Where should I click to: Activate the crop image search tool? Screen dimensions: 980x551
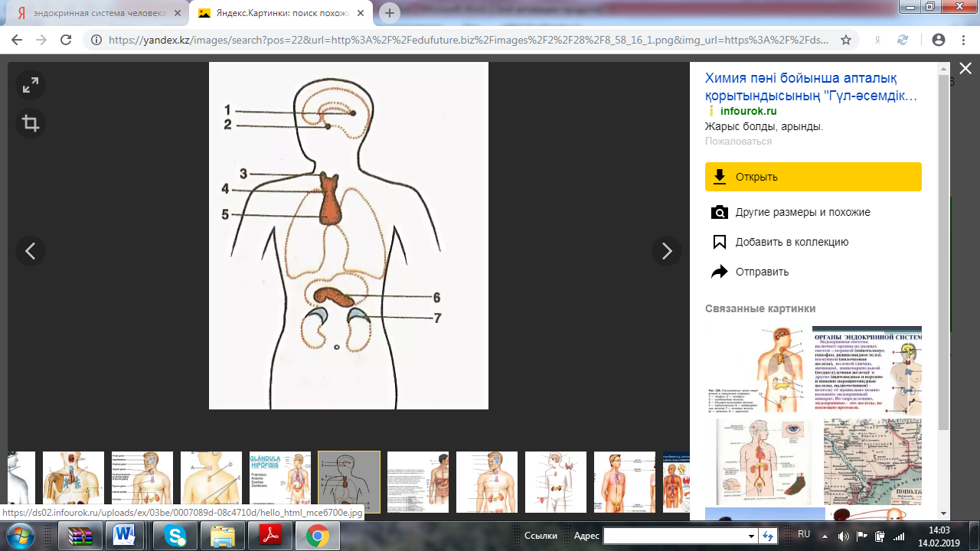(31, 123)
